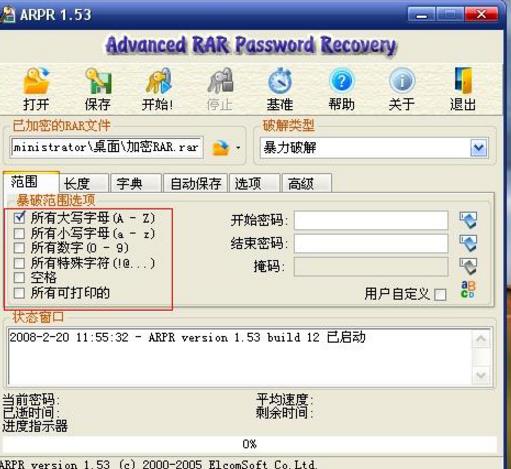Open the 关于 (About) info icon

click(x=402, y=80)
